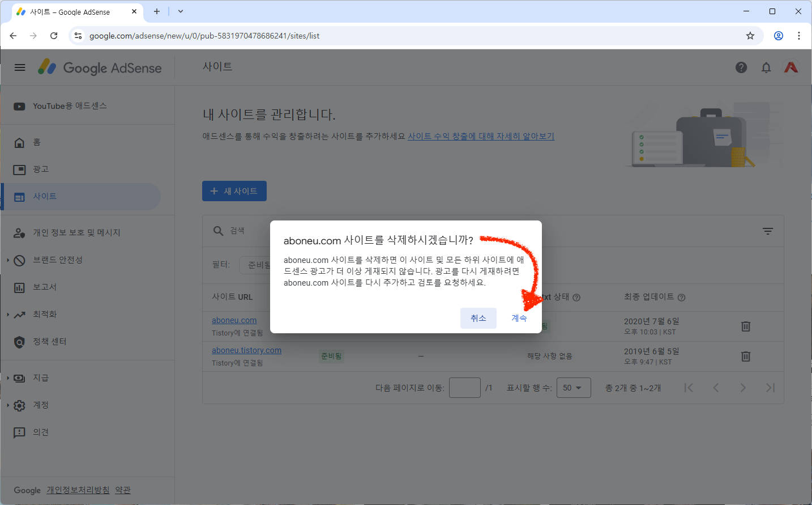This screenshot has height=505, width=812.
Task: Click the 보고서 chart icon
Action: [x=19, y=287]
